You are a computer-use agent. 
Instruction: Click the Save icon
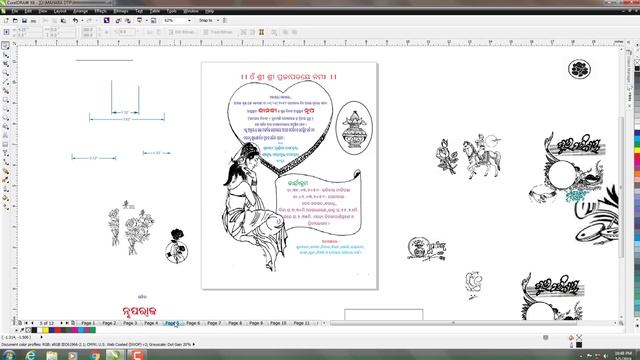click(x=24, y=20)
